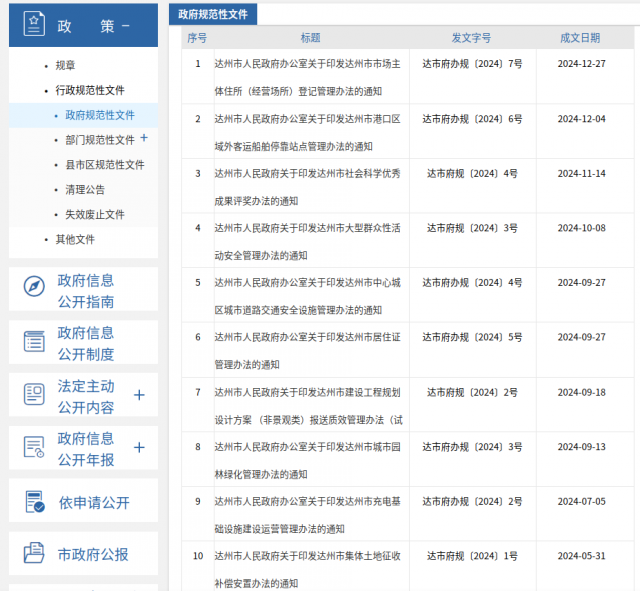This screenshot has width=640, height=591.
Task: Click the 法定主动公开内容 document icon
Action: tap(34, 394)
